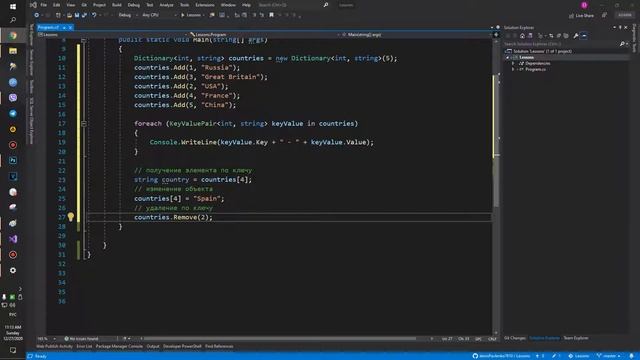The height and width of the screenshot is (360, 640).
Task: Click the master branch in status bar
Action: 609,356
